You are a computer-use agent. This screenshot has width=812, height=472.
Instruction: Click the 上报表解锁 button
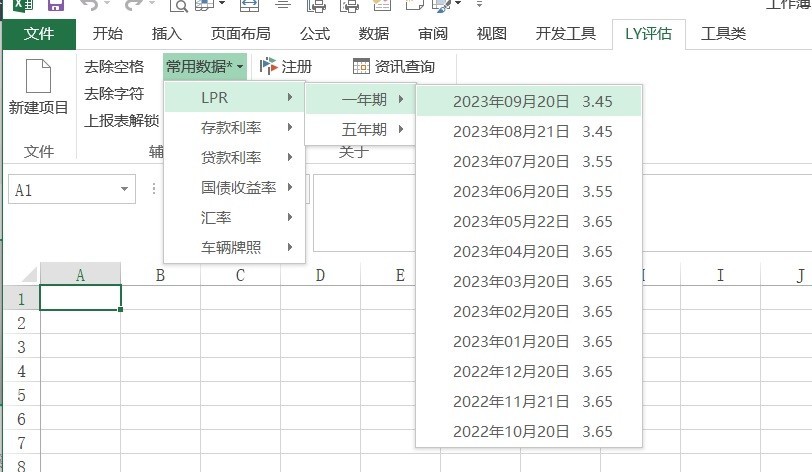[x=122, y=121]
